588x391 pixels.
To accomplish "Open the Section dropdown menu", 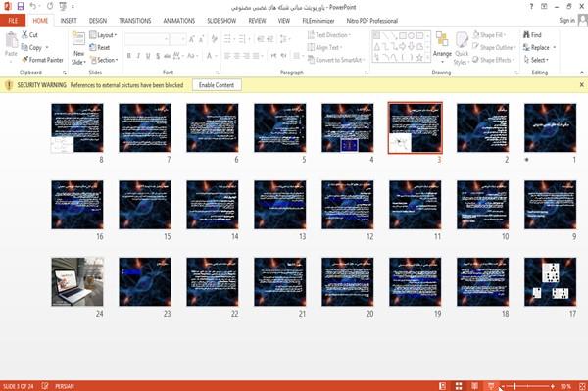I will click(104, 60).
